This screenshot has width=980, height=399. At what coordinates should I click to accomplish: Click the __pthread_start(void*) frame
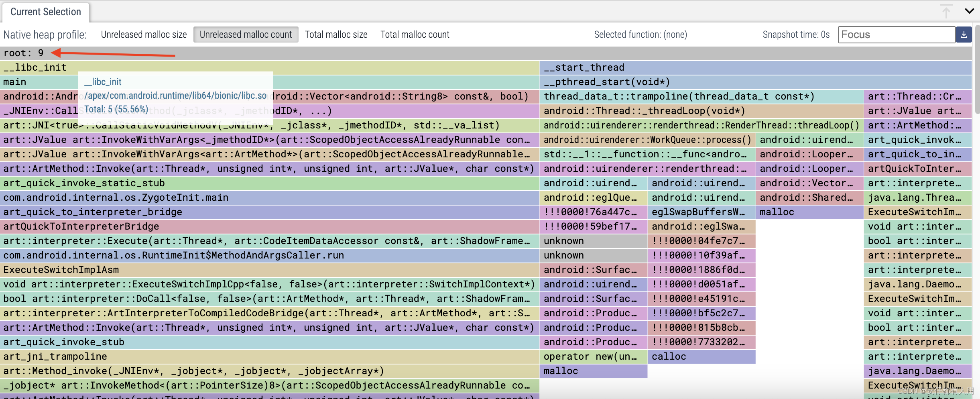[756, 82]
